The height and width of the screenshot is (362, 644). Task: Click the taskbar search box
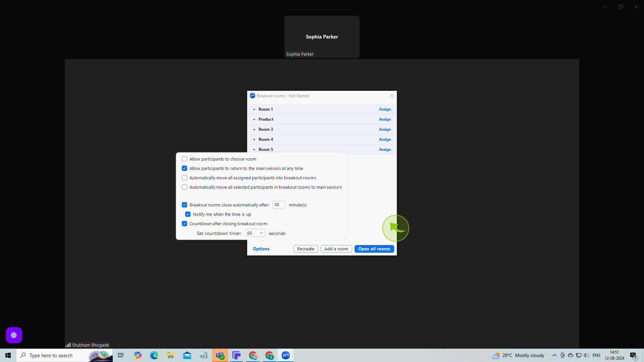pos(64,355)
